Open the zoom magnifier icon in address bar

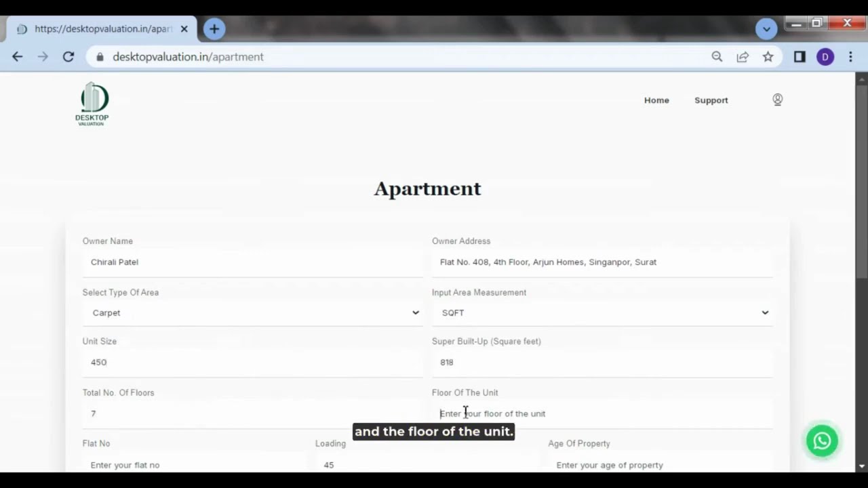[x=717, y=57]
